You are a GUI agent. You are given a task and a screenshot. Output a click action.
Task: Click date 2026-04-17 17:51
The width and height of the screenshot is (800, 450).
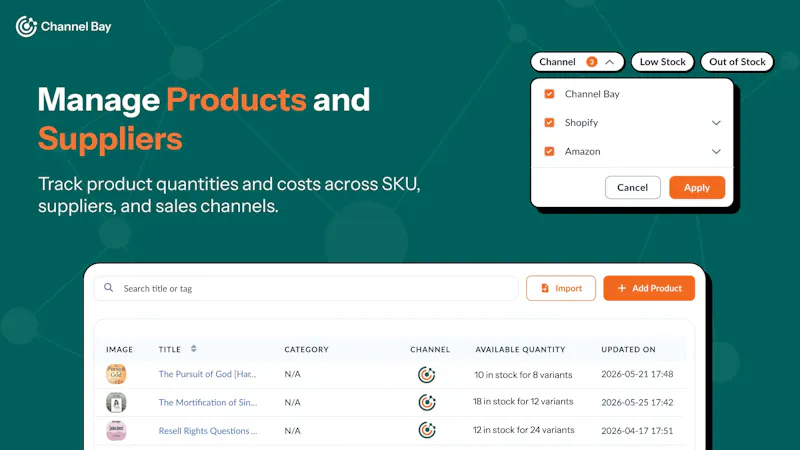(x=637, y=431)
